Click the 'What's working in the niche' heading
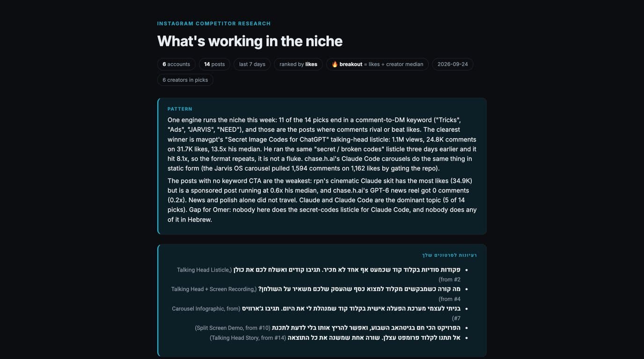This screenshot has height=359, width=644. (x=250, y=41)
